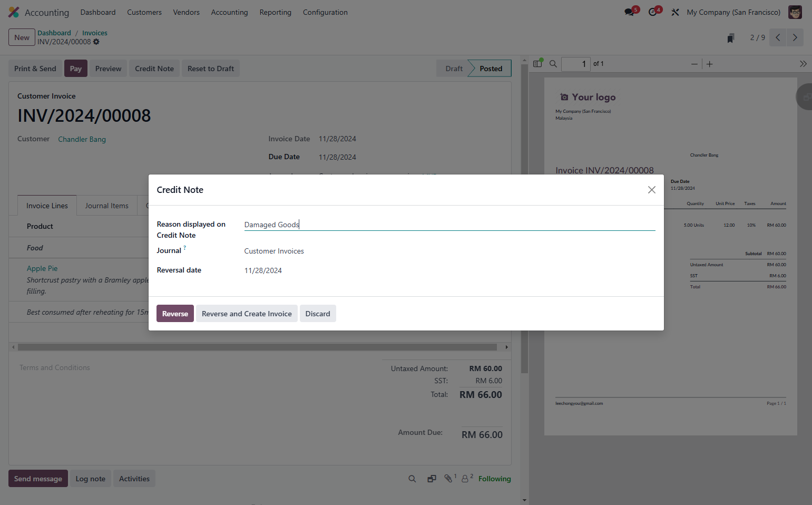The image size is (812, 505).
Task: Click the Reverse button
Action: pos(175,314)
